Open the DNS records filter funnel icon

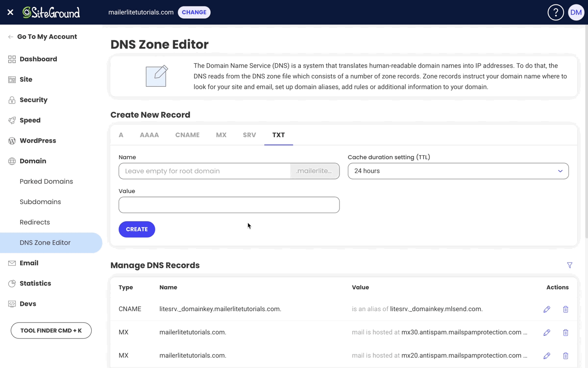point(569,265)
